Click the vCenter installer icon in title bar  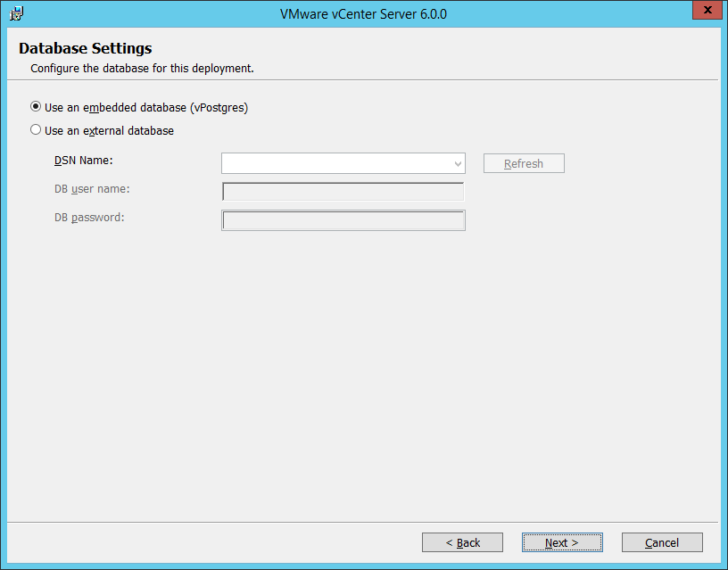pos(16,14)
